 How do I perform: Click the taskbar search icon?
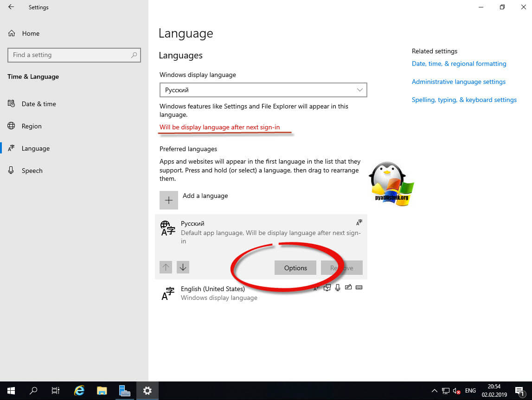pos(33,390)
